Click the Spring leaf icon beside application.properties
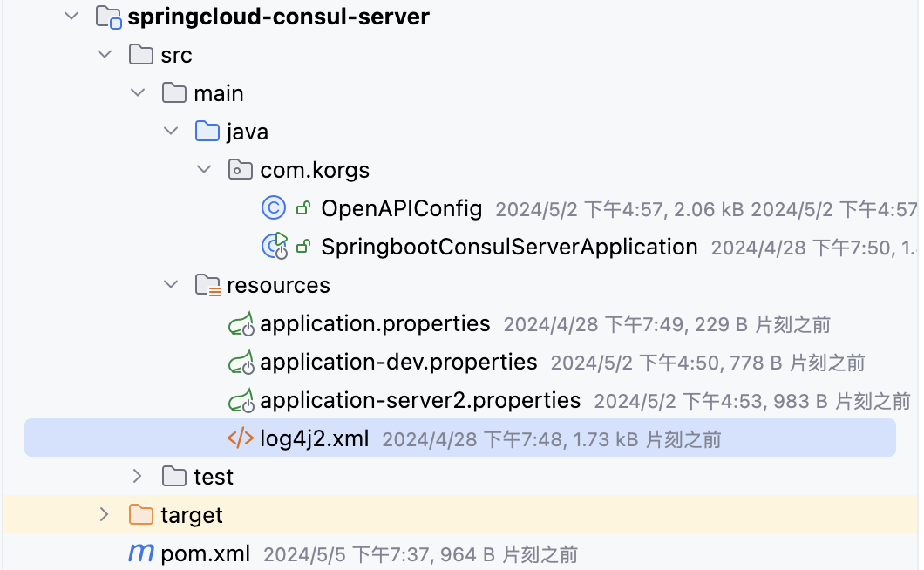Viewport: 924px width, 570px height. coord(241,323)
